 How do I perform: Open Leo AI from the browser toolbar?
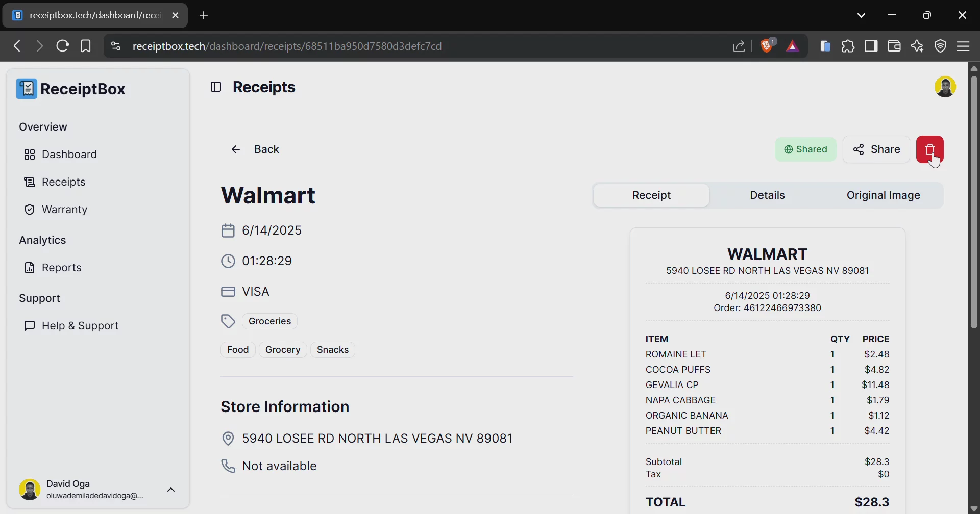click(917, 46)
